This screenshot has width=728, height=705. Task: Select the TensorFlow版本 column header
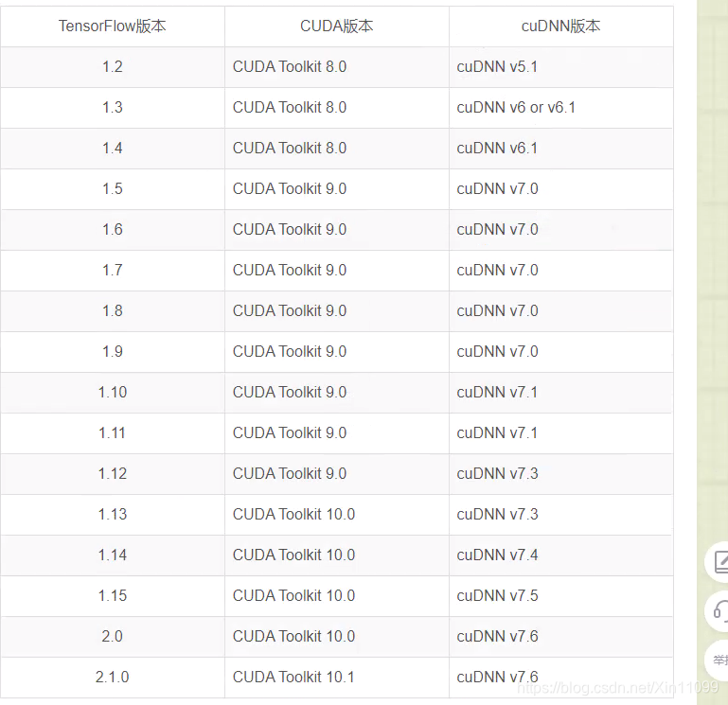tap(113, 26)
